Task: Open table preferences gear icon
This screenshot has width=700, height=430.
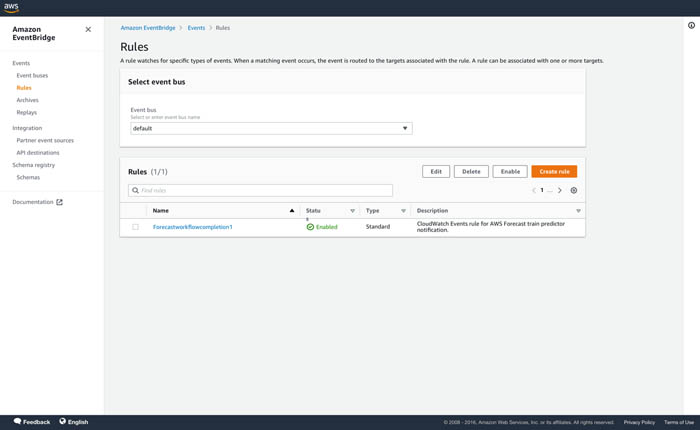Action: [x=574, y=190]
